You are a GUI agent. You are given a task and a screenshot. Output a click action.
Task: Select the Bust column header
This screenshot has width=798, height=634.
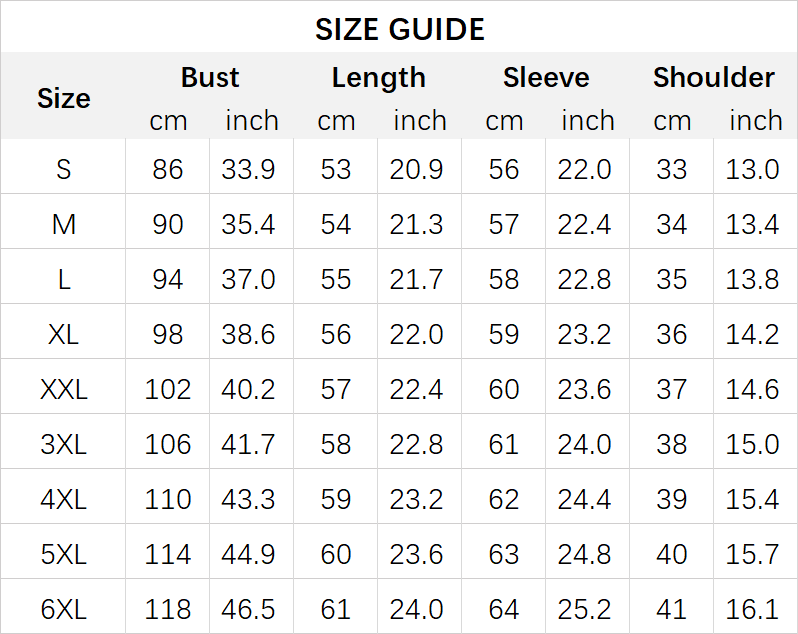[x=210, y=77]
